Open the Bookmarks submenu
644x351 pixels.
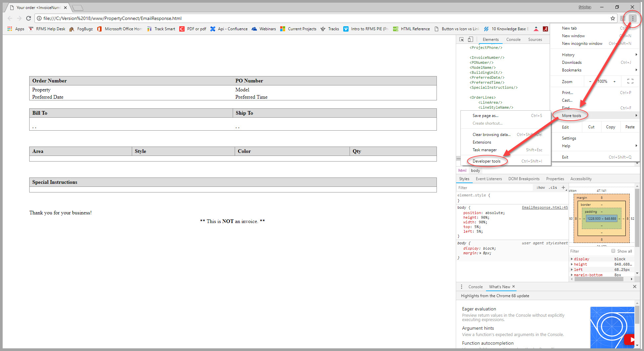point(595,70)
